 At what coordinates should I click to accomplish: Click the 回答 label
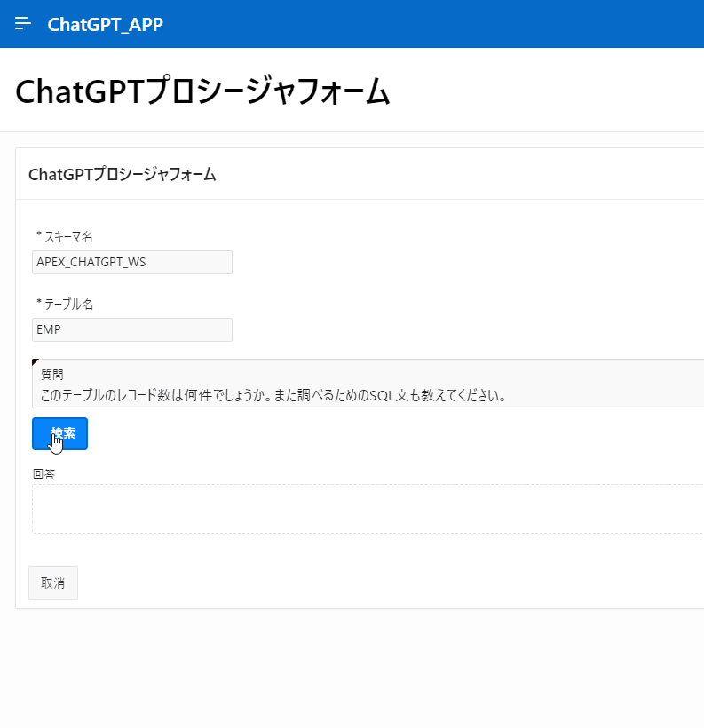(x=44, y=474)
